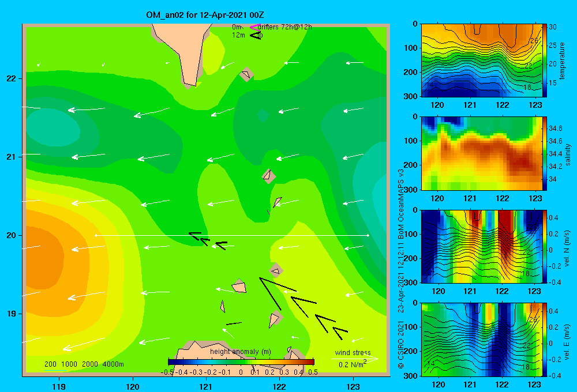
Task: Click the plot title OM_an02 for 12-Apr-2021 00Z
Action: pyautogui.click(x=205, y=15)
